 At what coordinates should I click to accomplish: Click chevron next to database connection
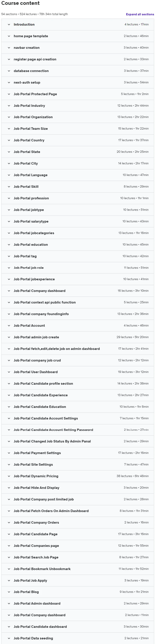9,71
